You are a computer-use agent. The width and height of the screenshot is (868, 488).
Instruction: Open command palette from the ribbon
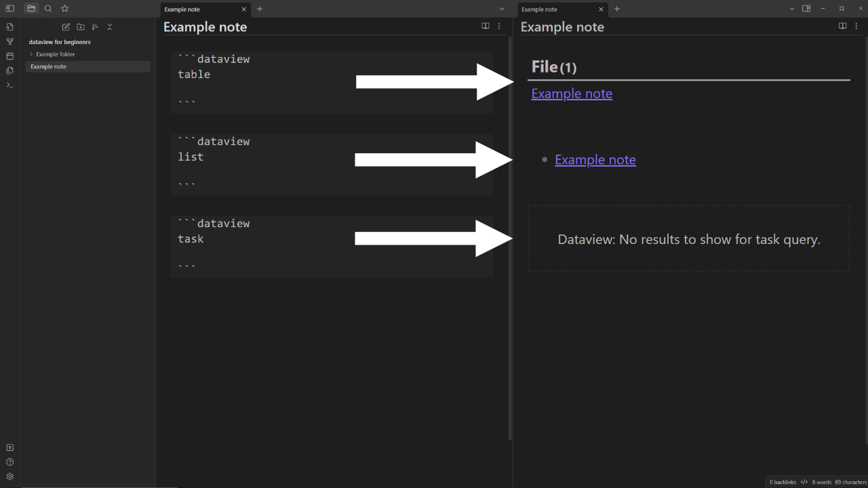pos(9,85)
